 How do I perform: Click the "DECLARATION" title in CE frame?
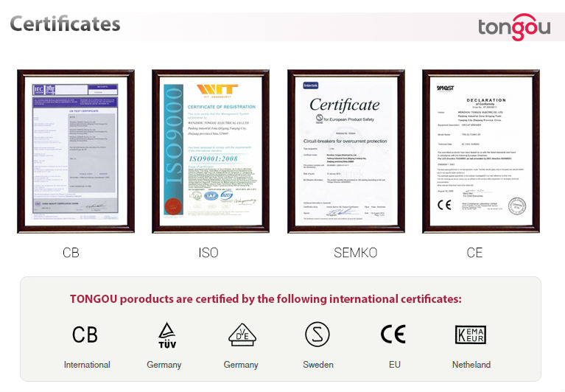[486, 100]
